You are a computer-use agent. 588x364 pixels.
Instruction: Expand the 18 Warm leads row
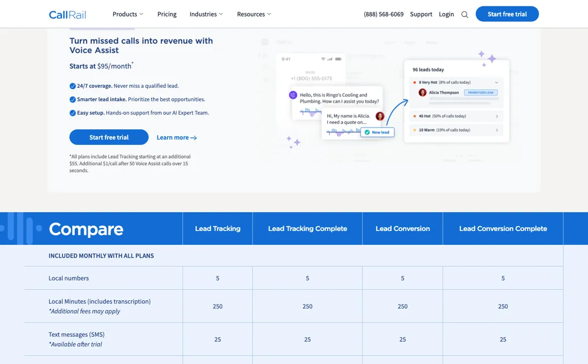[497, 130]
